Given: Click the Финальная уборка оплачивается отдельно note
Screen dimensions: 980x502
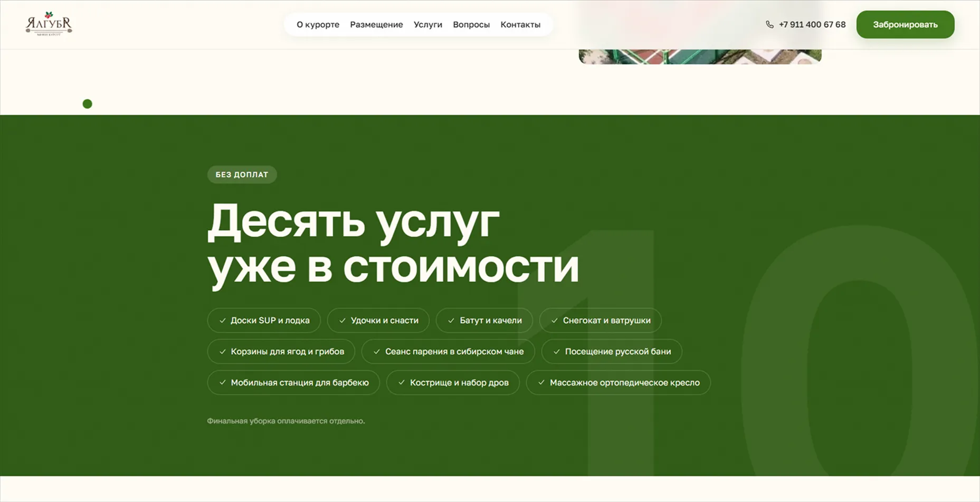Looking at the screenshot, I should point(286,421).
